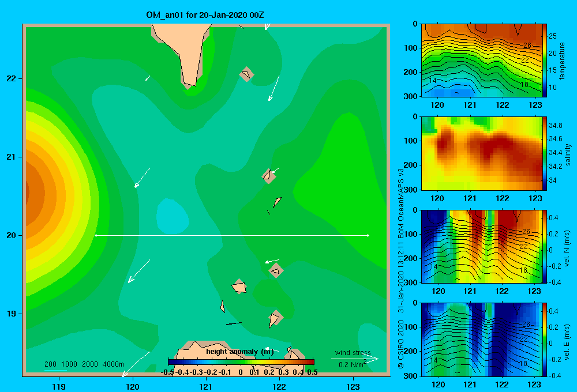This screenshot has height=392, width=577.
Task: Click latitude label 21 on main map axis
Action: coord(12,157)
